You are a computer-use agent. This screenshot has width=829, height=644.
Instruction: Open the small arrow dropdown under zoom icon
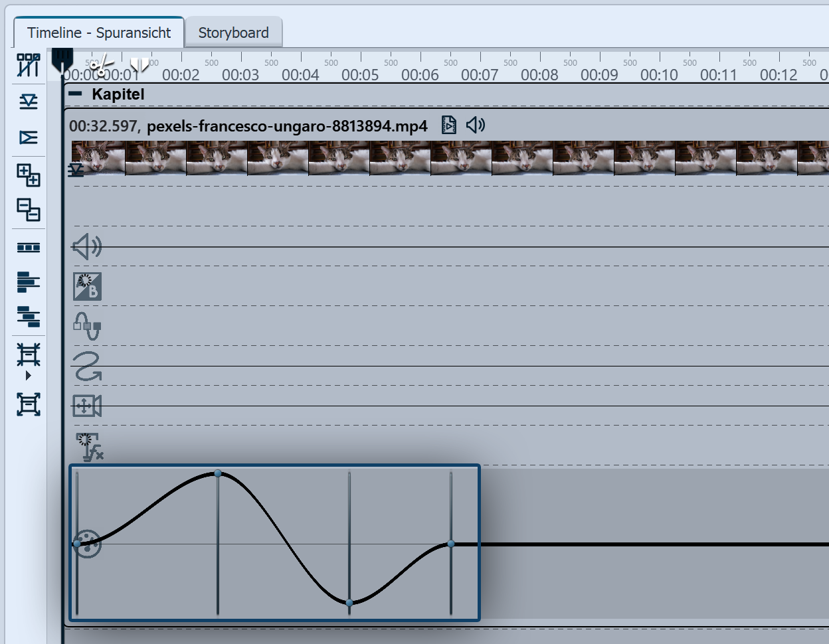[x=28, y=376]
